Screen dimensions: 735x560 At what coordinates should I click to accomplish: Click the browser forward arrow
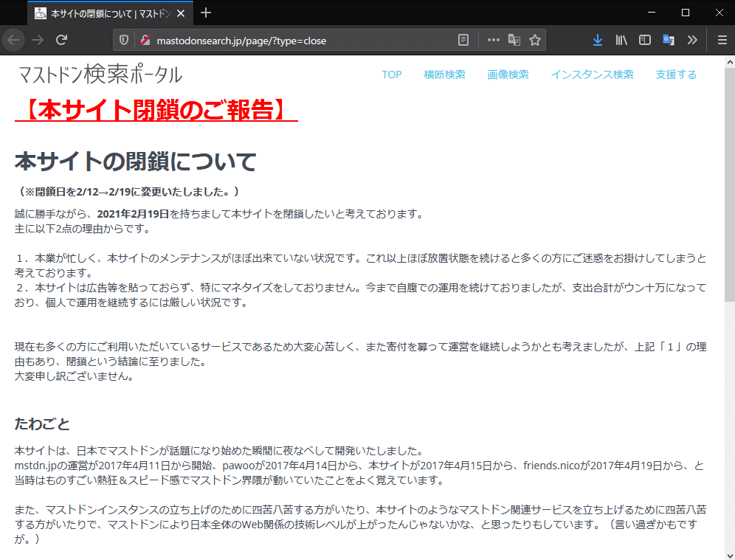tap(38, 41)
